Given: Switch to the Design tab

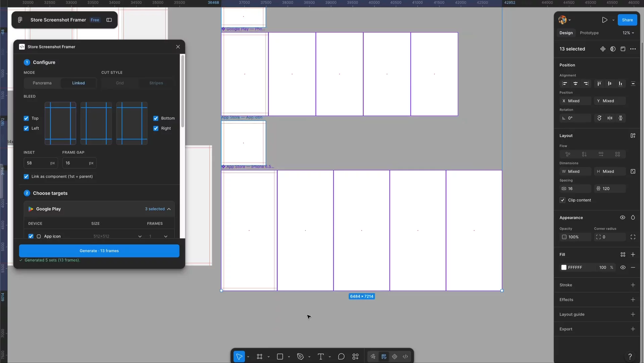Looking at the screenshot, I should point(566,33).
